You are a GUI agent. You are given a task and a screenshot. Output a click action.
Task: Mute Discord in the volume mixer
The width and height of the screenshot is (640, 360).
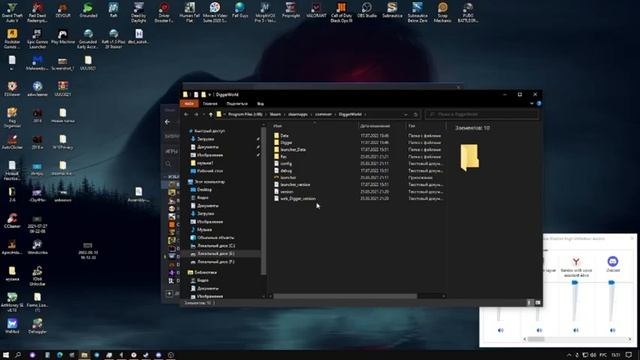click(x=612, y=330)
